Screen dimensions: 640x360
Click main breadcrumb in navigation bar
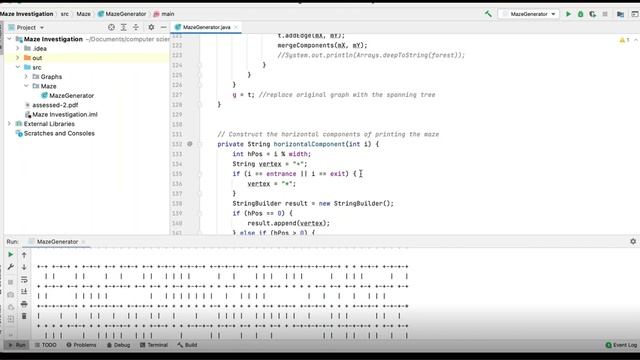click(167, 14)
